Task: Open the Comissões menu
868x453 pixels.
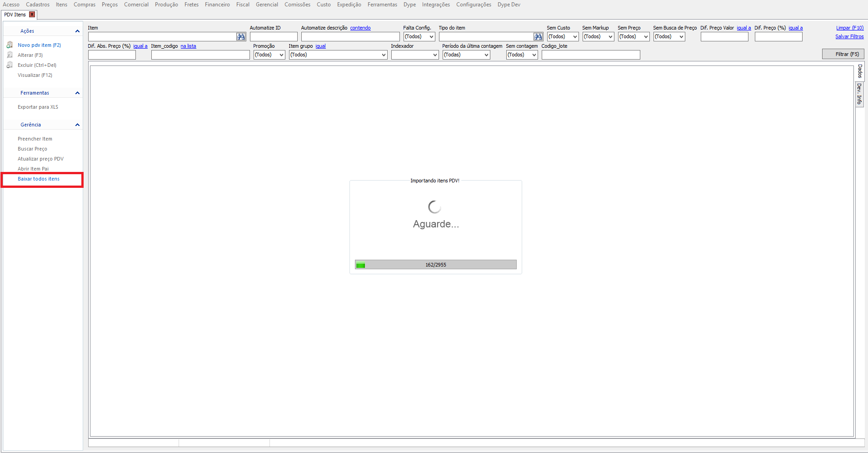Action: pyautogui.click(x=297, y=5)
